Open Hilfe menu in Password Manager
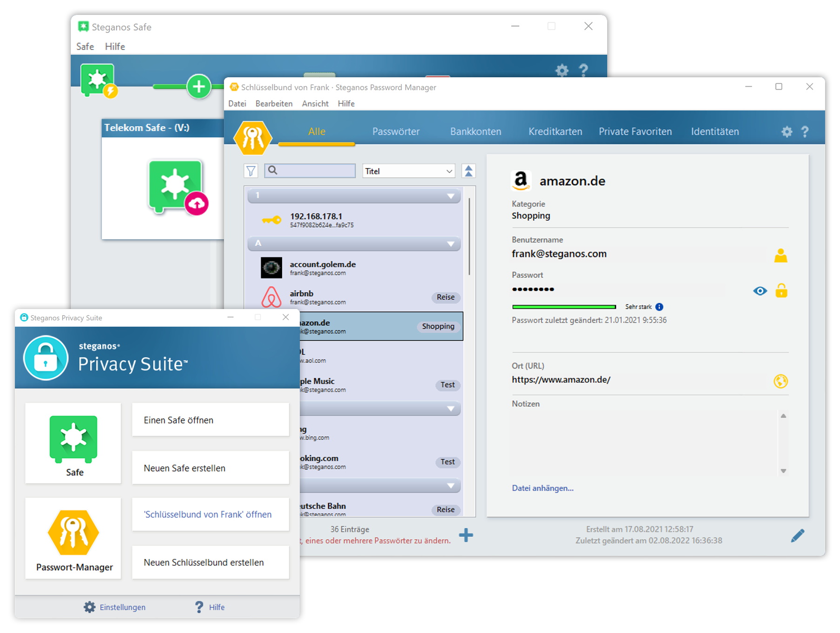This screenshot has width=840, height=633. click(346, 104)
